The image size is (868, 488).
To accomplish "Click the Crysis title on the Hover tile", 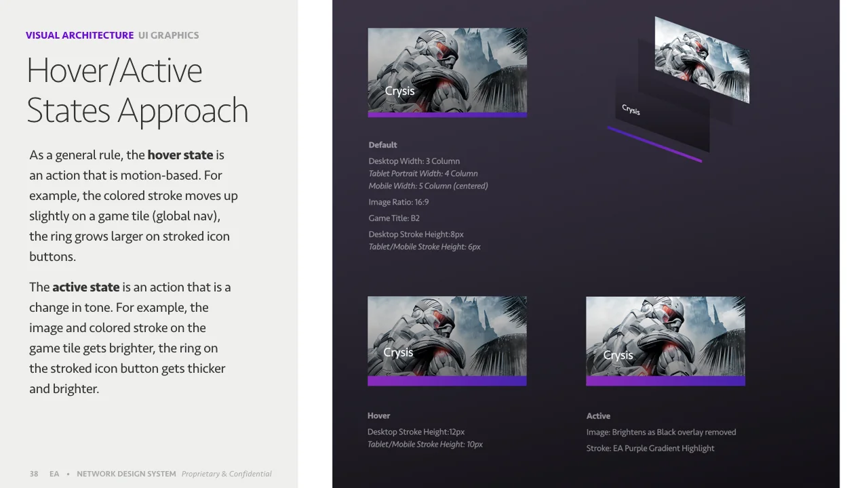I will point(398,352).
